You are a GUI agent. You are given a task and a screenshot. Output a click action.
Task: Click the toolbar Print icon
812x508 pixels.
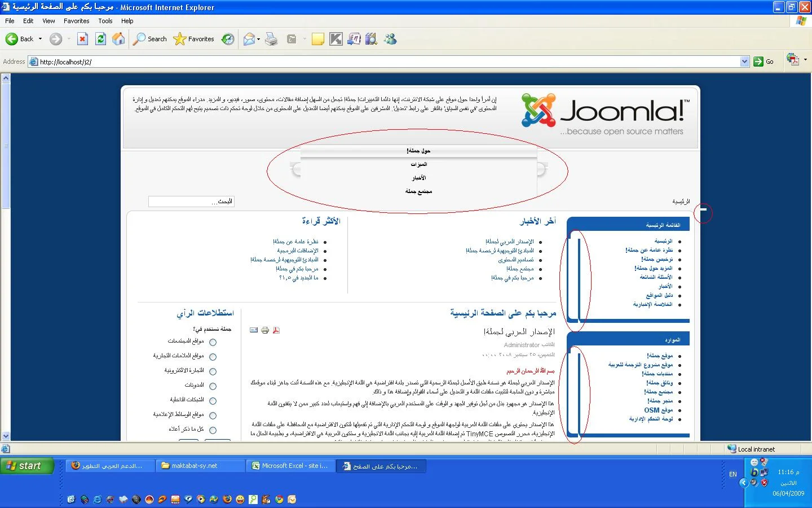[x=271, y=39]
